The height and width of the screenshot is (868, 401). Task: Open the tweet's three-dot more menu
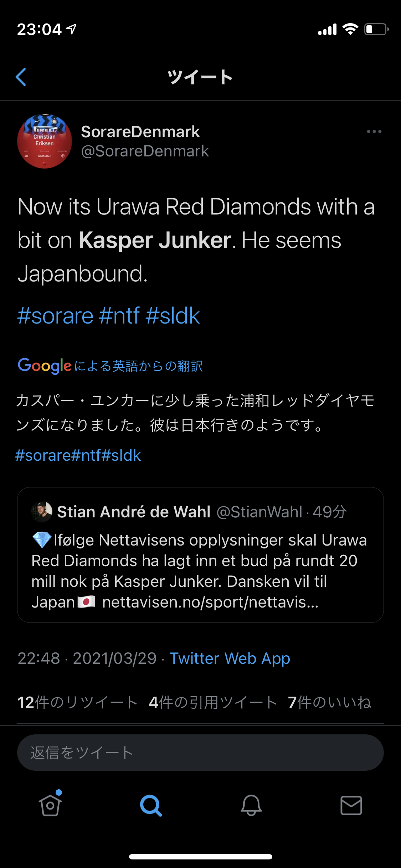click(x=374, y=131)
